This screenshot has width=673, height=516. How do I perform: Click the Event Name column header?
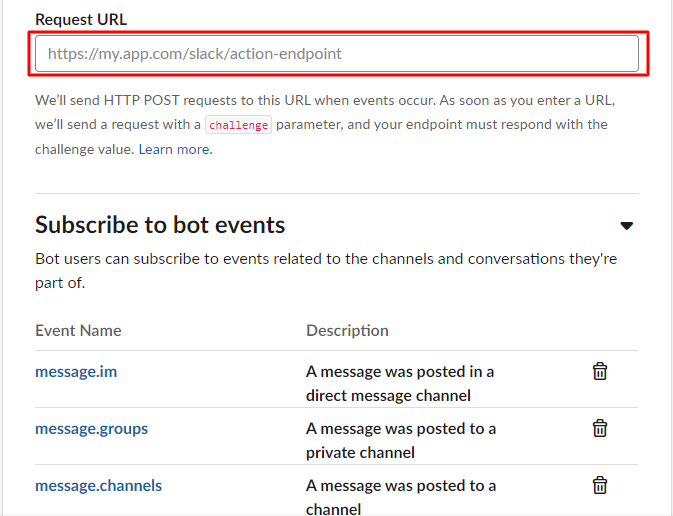coord(78,331)
